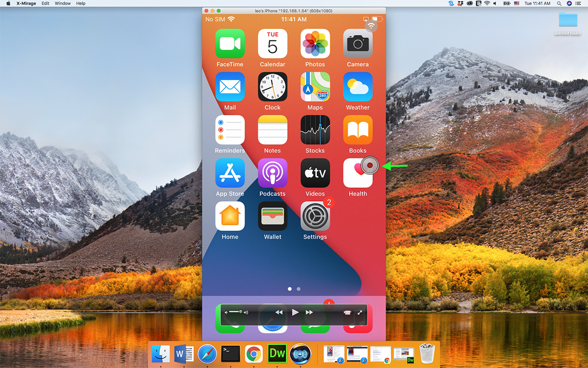This screenshot has height=368, width=588.
Task: Launch Google Chrome from the Dock
Action: point(254,354)
